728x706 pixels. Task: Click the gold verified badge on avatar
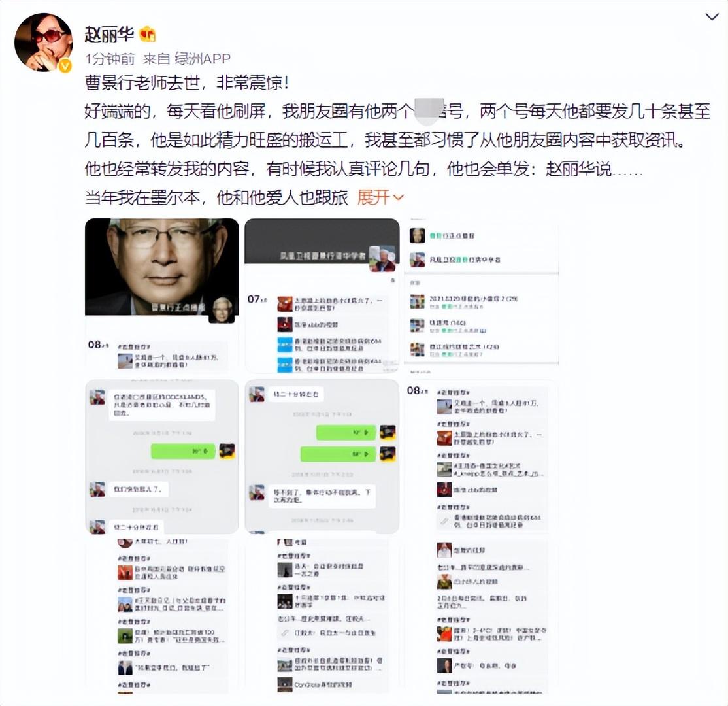65,66
